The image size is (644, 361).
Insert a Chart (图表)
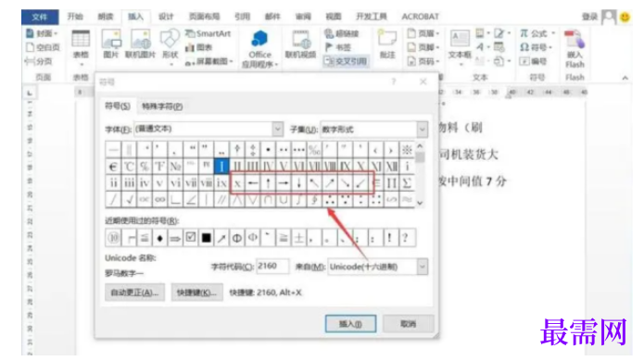click(198, 47)
